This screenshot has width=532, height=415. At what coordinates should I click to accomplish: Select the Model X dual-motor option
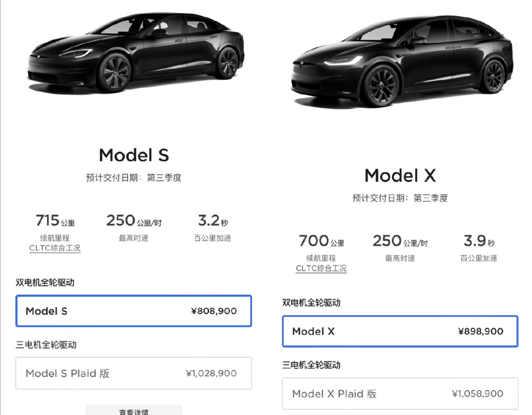click(x=400, y=331)
